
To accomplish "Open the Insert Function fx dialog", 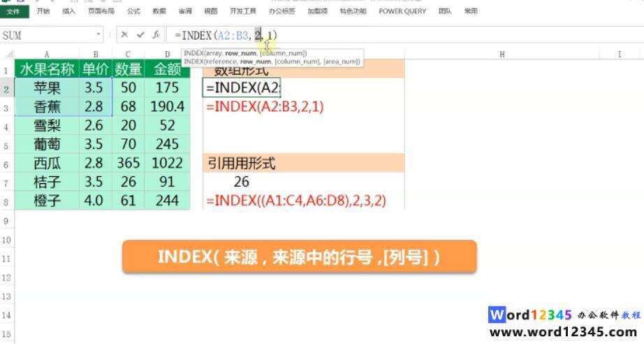I will (156, 35).
